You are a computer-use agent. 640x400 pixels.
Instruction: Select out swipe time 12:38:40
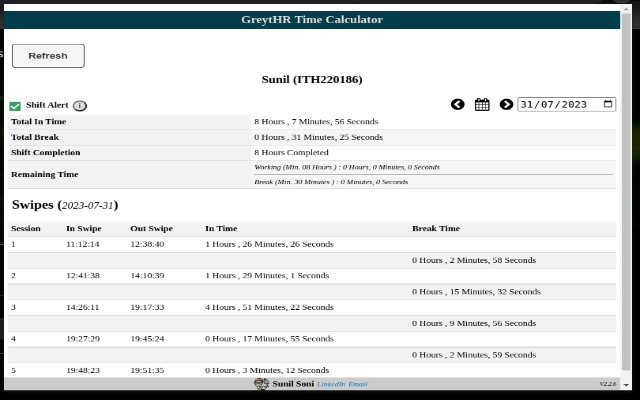coord(147,244)
